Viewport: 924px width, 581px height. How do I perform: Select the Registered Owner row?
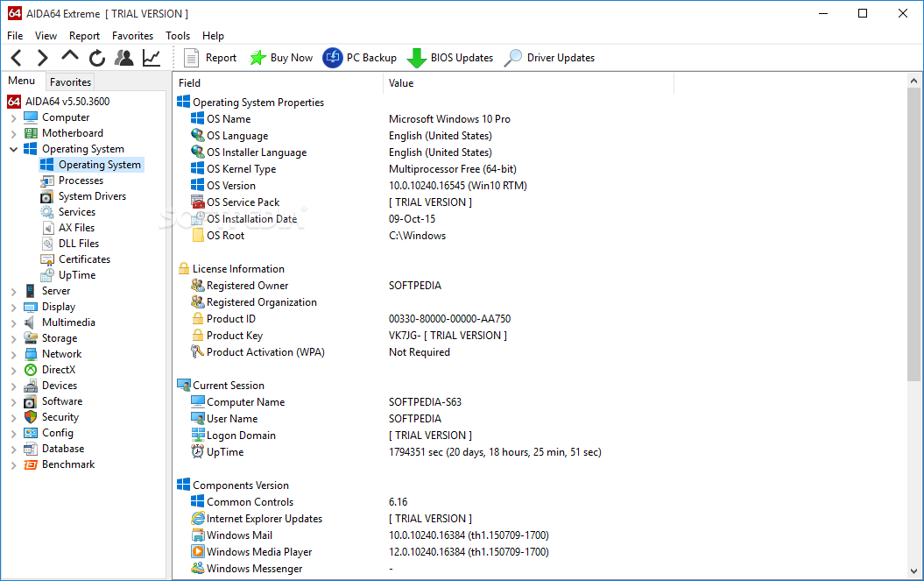(422, 286)
